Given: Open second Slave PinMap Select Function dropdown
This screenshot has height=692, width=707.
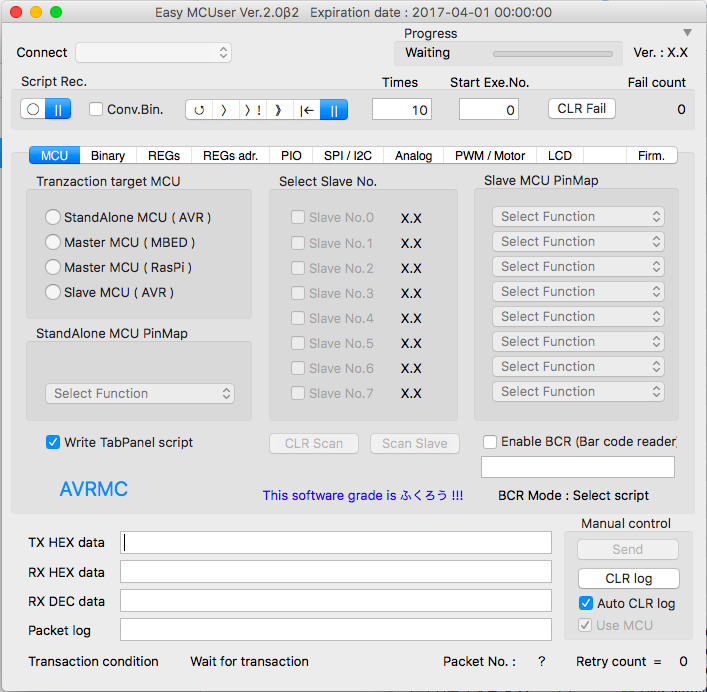Looking at the screenshot, I should 578,242.
